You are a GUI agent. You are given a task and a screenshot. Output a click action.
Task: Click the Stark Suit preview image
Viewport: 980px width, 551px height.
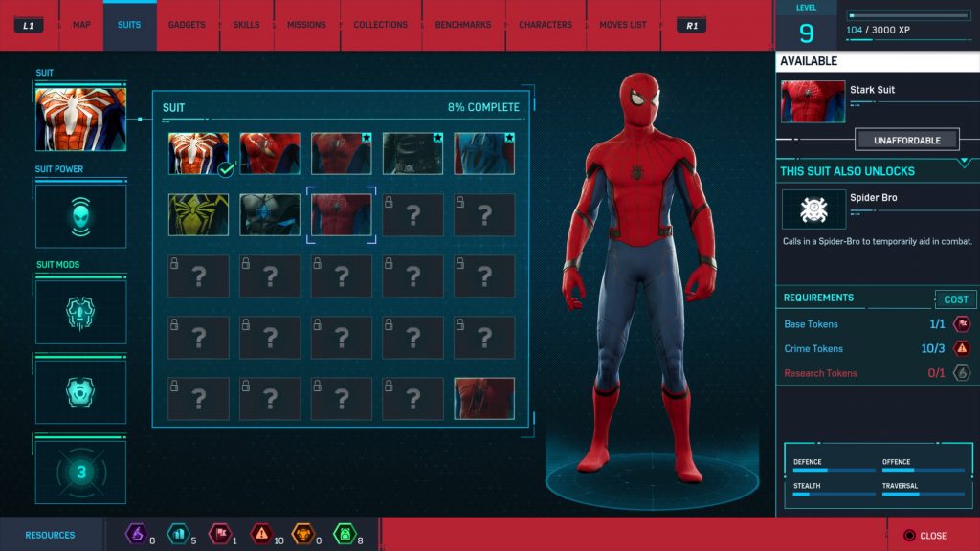coord(813,101)
